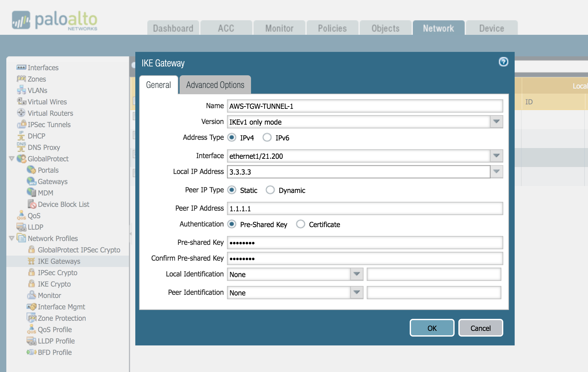Open QoS Profile in sidebar
Image resolution: width=588 pixels, height=372 pixels.
[55, 329]
